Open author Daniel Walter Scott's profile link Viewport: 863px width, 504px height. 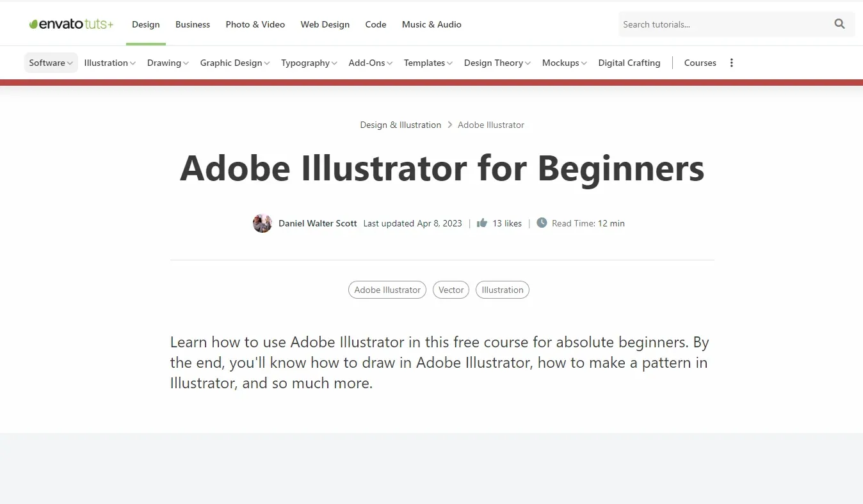click(x=318, y=223)
